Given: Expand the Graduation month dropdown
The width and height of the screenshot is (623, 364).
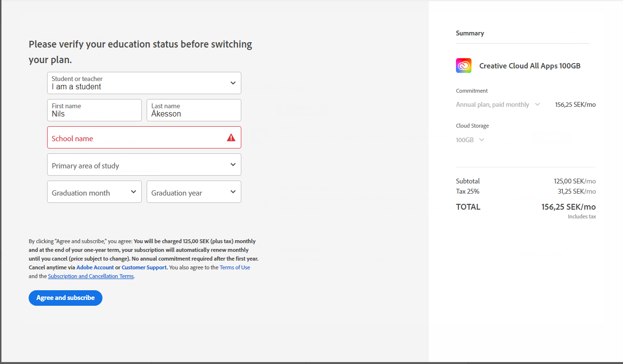Looking at the screenshot, I should pos(94,192).
